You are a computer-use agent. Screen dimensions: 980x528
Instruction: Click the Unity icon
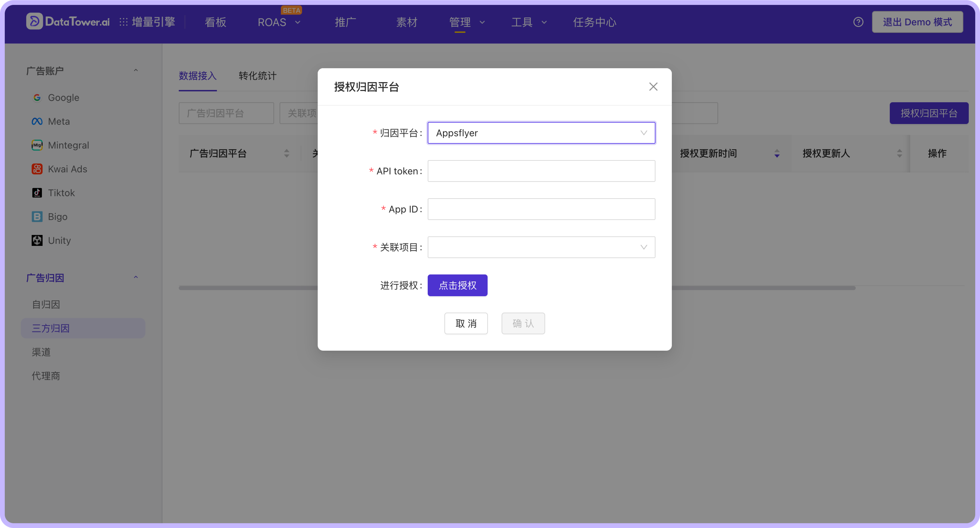pyautogui.click(x=37, y=241)
